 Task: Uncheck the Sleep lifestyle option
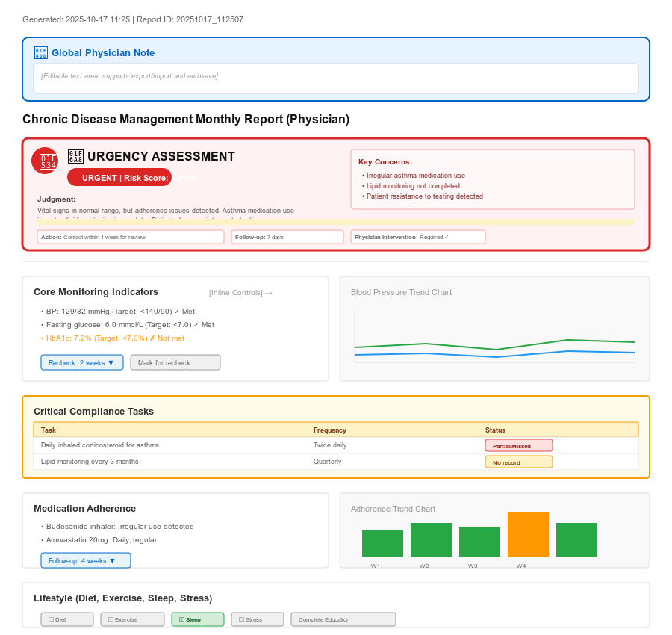point(197,619)
